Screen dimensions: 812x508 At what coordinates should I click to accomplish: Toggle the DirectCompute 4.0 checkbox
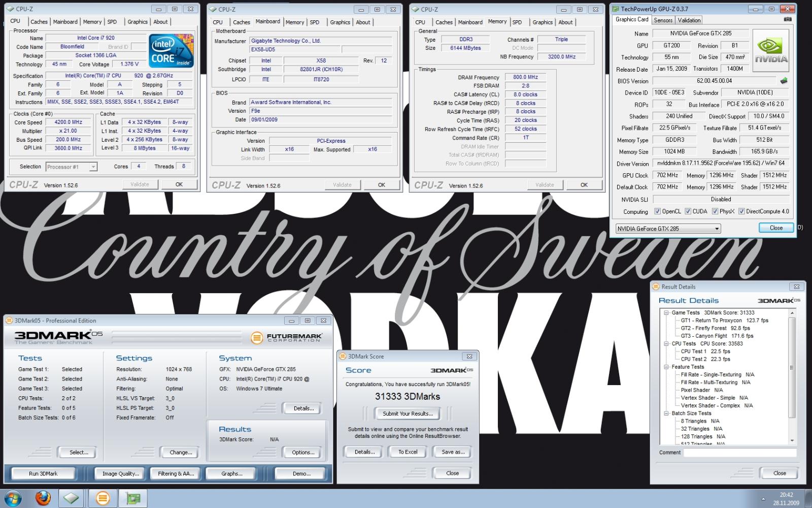click(741, 211)
